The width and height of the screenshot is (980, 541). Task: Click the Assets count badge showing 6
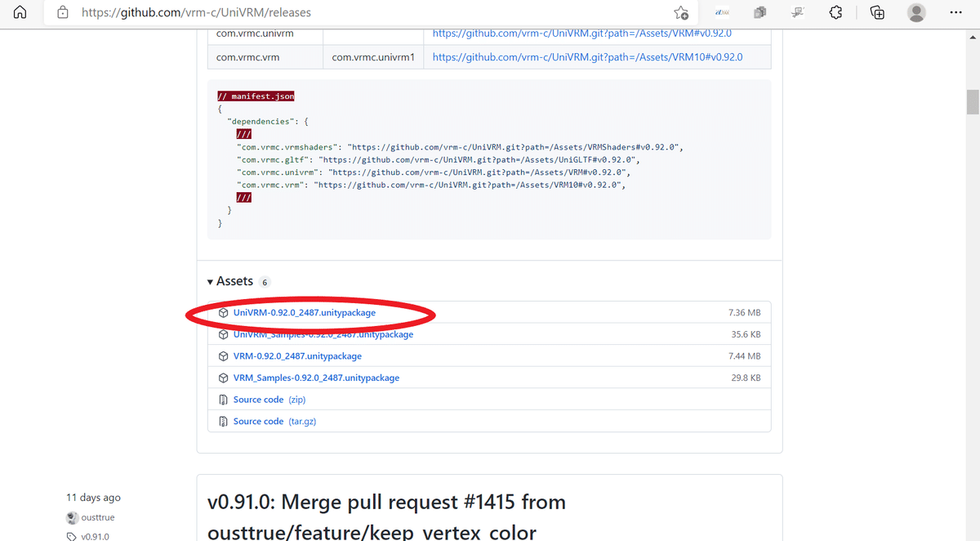pyautogui.click(x=265, y=282)
